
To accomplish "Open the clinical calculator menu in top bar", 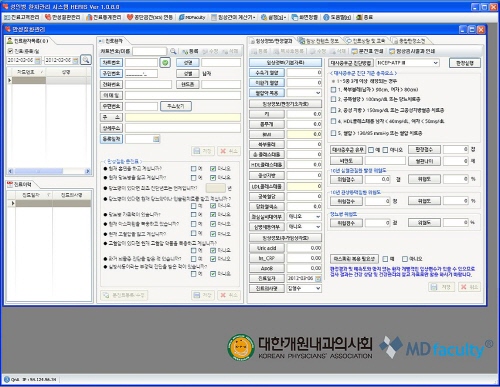I will tap(233, 17).
